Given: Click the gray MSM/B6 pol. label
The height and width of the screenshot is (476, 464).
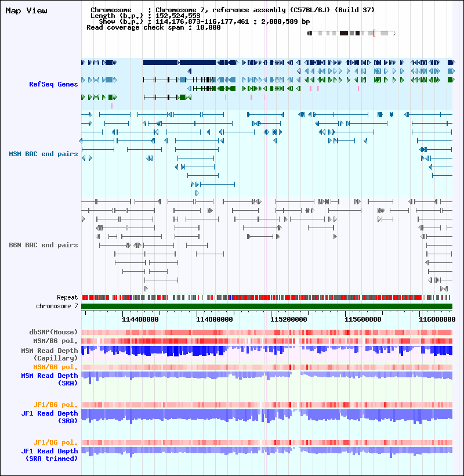Looking at the screenshot, I should 56,341.
